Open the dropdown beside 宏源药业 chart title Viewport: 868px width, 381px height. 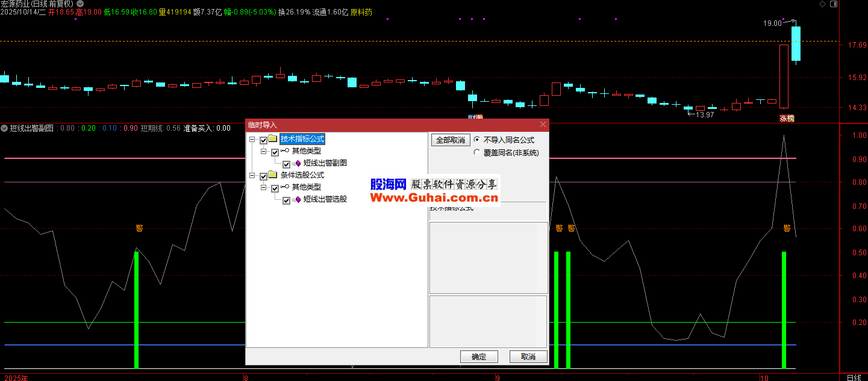click(80, 4)
